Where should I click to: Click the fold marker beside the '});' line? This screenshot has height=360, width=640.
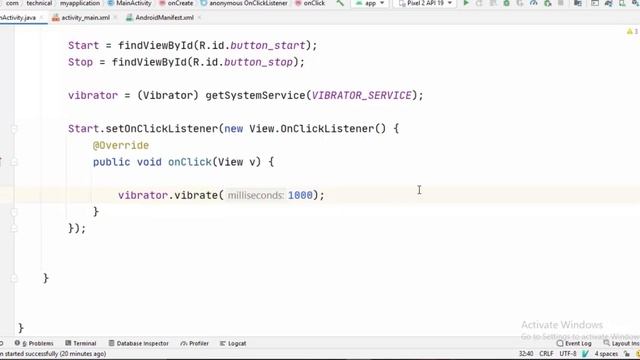[14, 228]
